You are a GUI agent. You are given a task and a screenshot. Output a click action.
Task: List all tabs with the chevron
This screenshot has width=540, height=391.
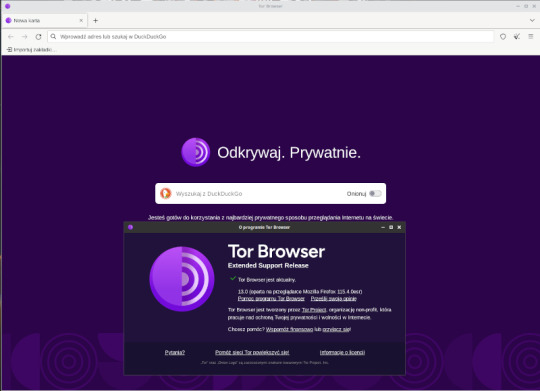coord(532,21)
